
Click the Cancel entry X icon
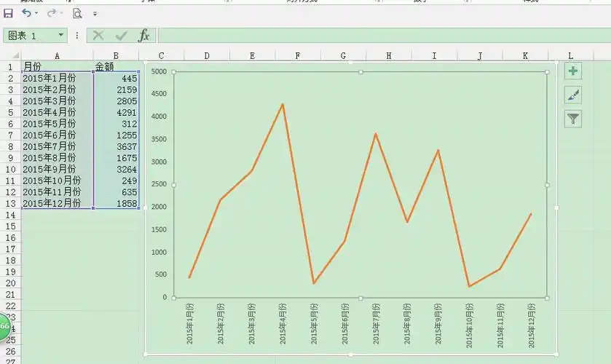pos(98,35)
